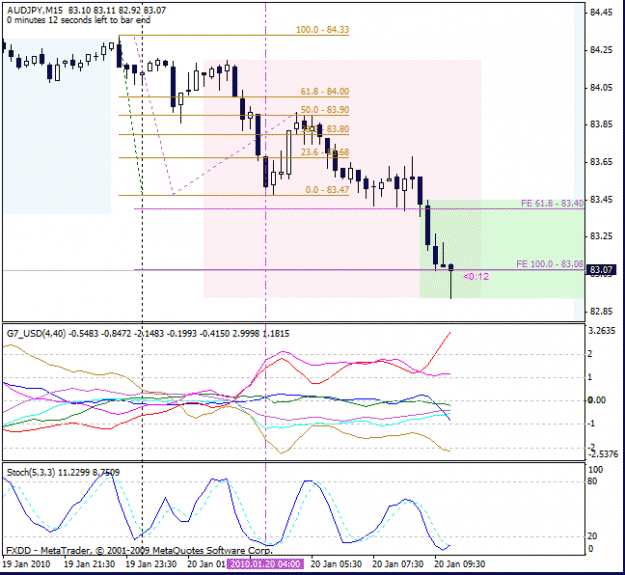Click the 83.25 price scale value

(x=601, y=236)
